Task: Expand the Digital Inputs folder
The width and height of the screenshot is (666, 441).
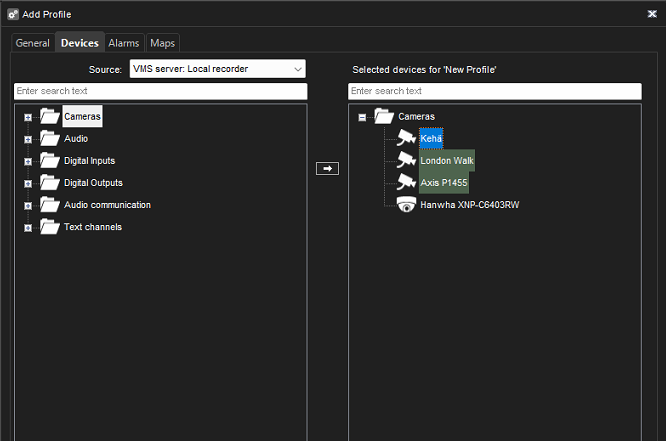Action: point(28,161)
